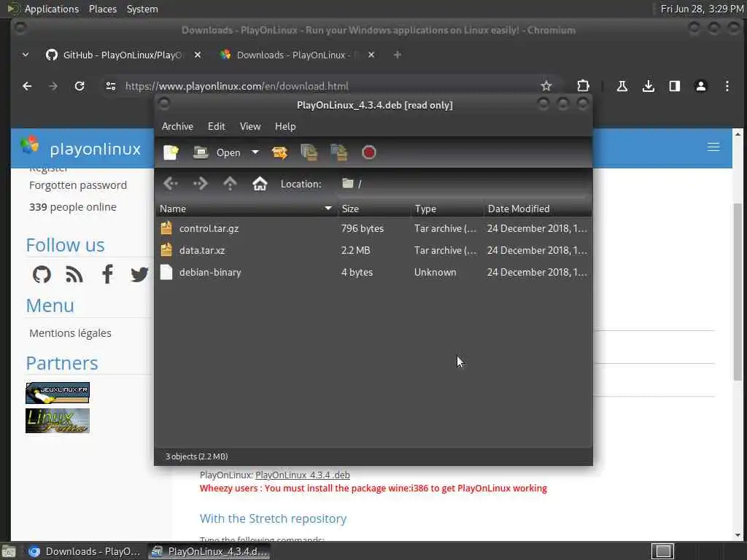
Task: Open the Help menu in archive manager
Action: pos(285,126)
